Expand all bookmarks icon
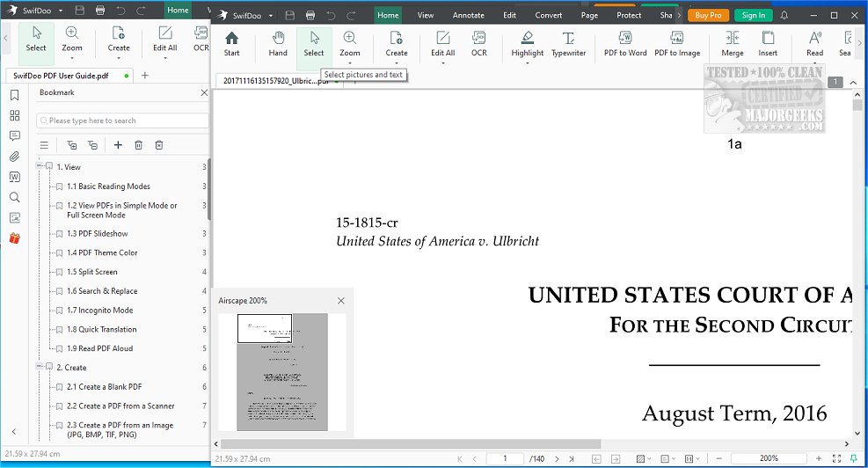 (x=72, y=145)
